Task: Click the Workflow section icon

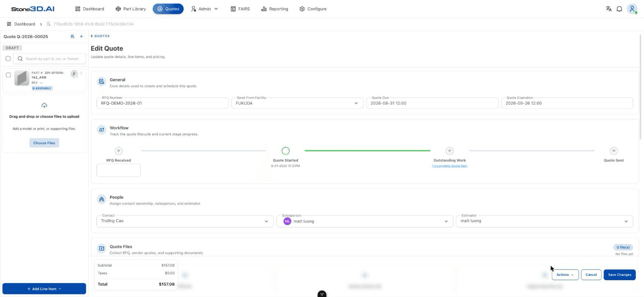Action: click(101, 130)
